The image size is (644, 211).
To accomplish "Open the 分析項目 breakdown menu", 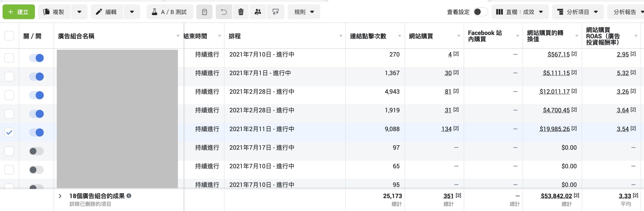I will tap(578, 12).
